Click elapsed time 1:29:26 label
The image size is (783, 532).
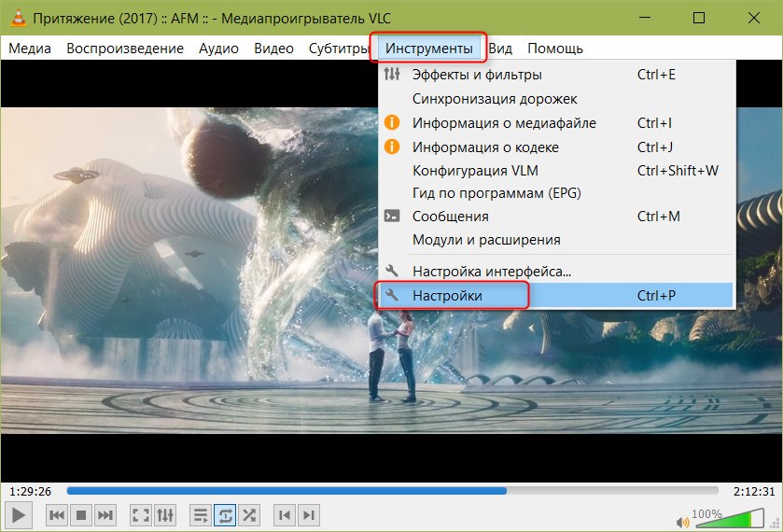click(x=31, y=492)
